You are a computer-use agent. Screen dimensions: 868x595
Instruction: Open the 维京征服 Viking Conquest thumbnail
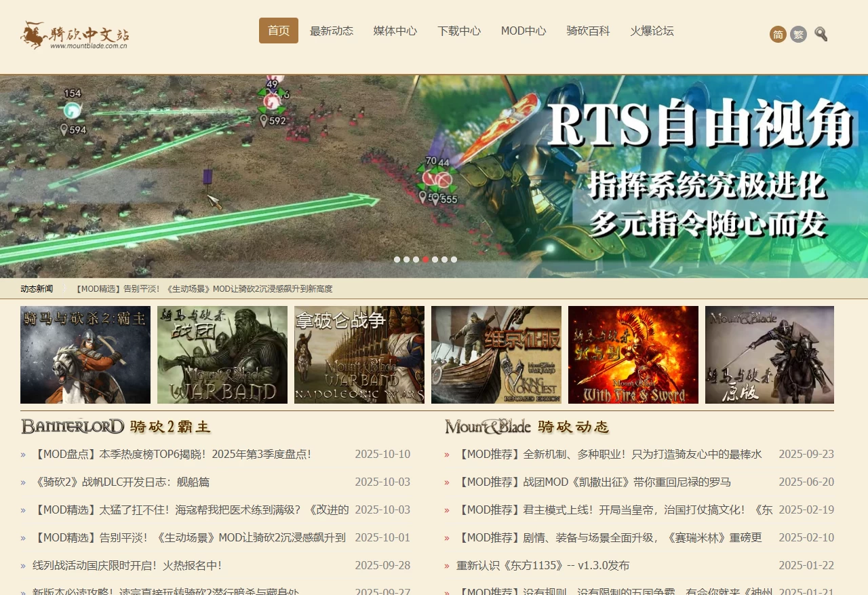point(496,355)
